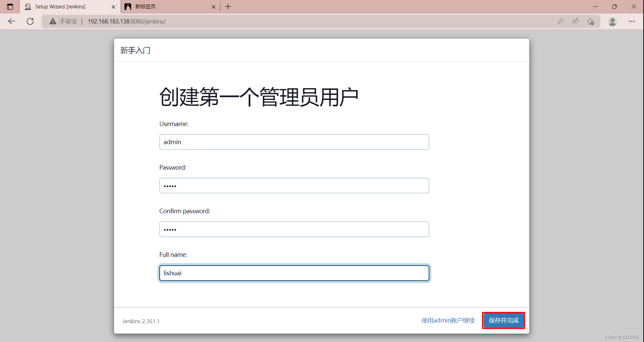Click the 新手入门 header text
Image resolution: width=644 pixels, height=342 pixels.
(x=135, y=50)
